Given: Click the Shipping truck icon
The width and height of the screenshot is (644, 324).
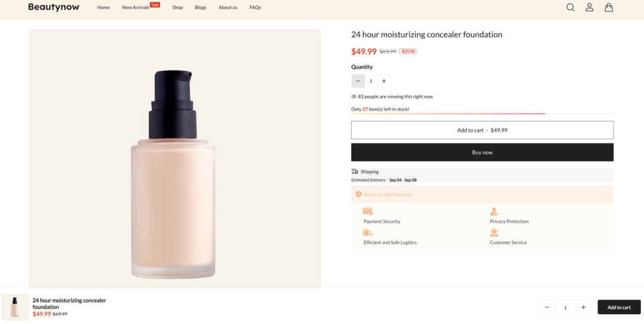Looking at the screenshot, I should click(x=355, y=172).
